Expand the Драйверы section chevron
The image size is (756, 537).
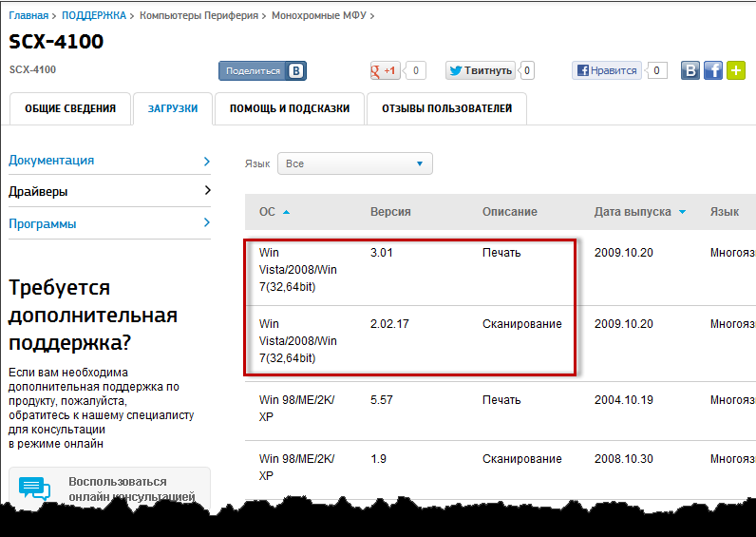(207, 191)
